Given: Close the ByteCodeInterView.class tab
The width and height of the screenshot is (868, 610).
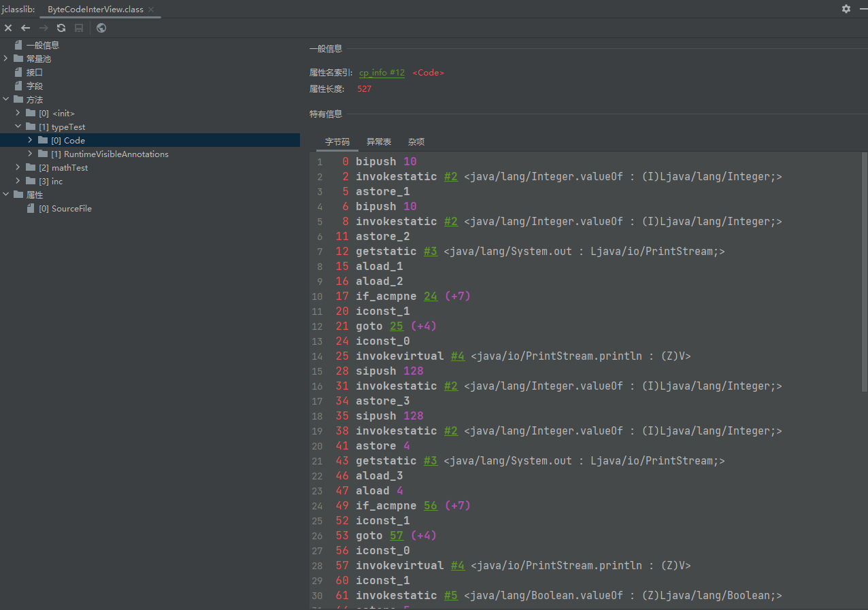Looking at the screenshot, I should tap(152, 10).
